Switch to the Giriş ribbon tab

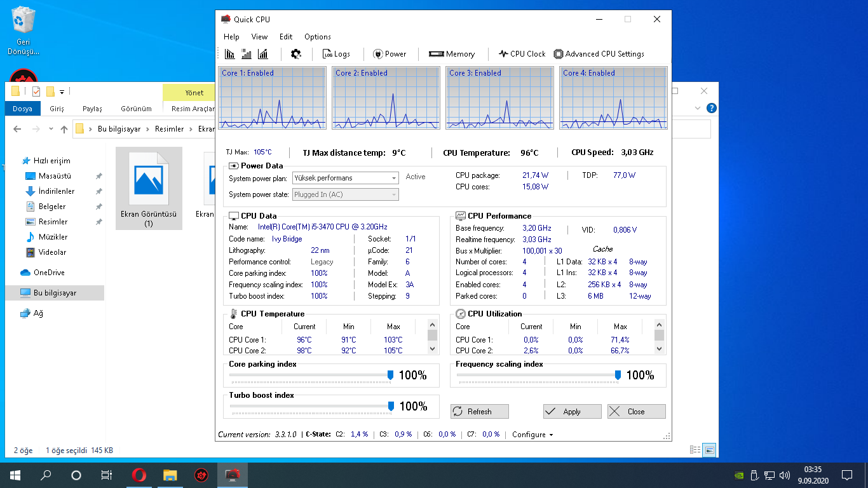coord(57,109)
